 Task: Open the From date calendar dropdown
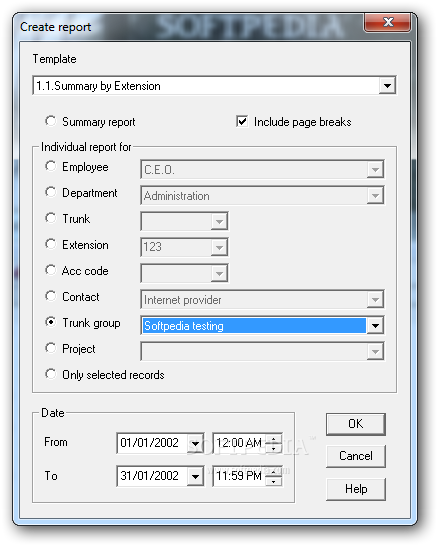tap(195, 443)
